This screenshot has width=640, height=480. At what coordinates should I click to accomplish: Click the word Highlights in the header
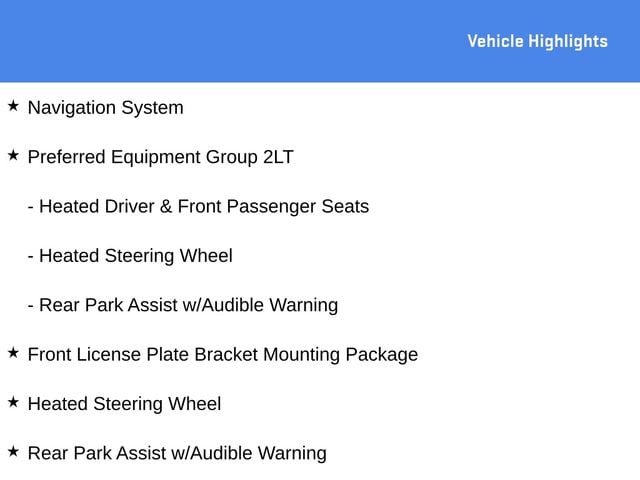[x=568, y=42]
